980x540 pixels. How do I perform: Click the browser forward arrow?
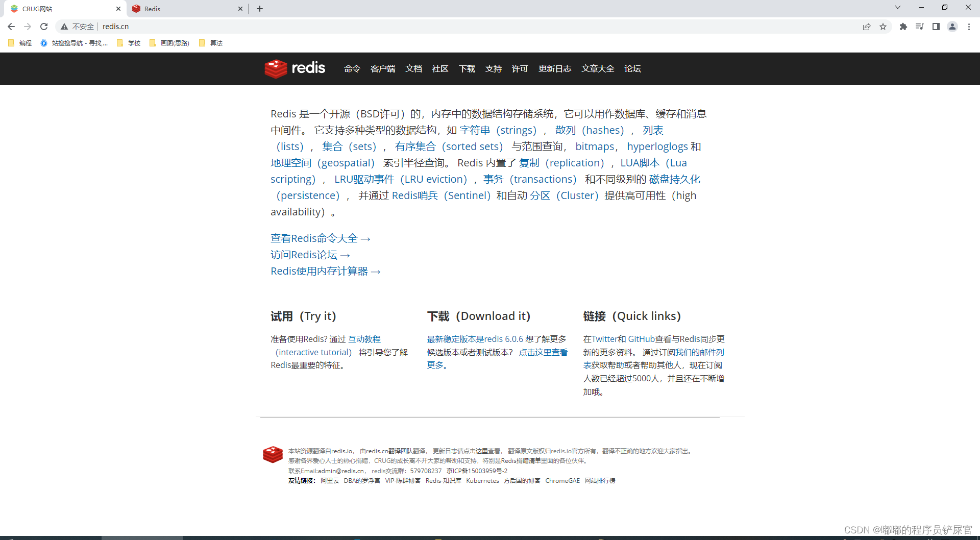tap(28, 27)
